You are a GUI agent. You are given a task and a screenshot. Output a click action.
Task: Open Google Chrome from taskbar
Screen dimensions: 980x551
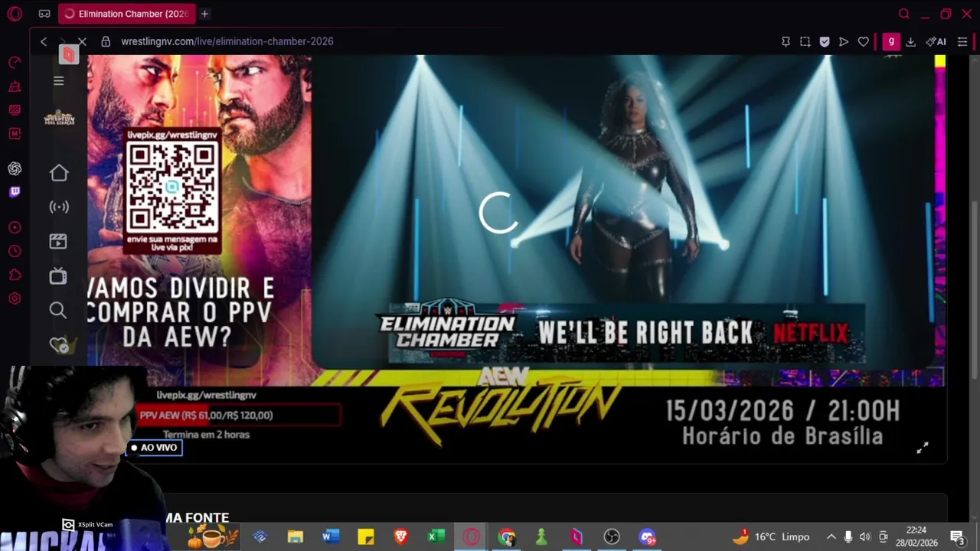pos(506,536)
